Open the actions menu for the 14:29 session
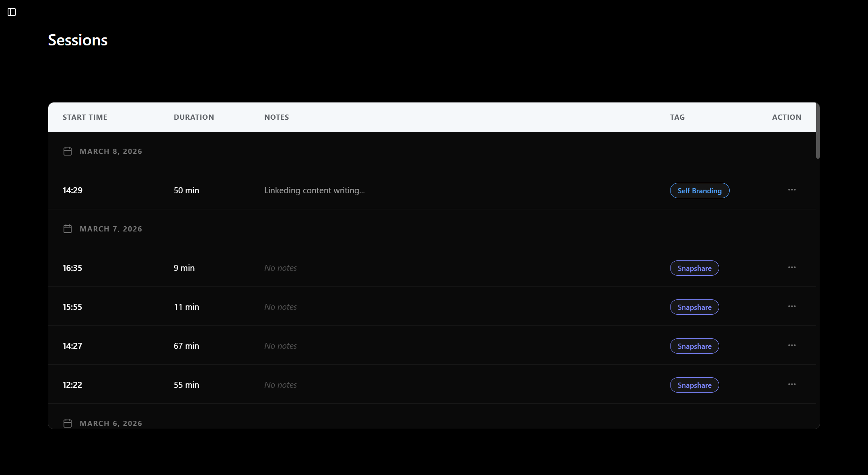868x475 pixels. [x=792, y=190]
